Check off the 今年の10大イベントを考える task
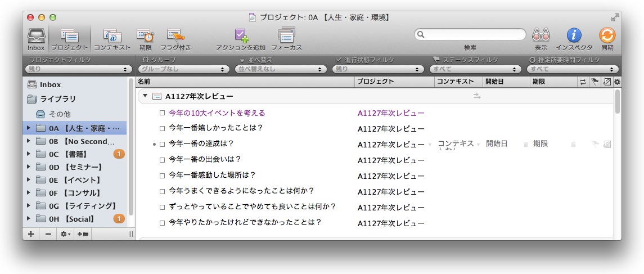Image resolution: width=644 pixels, height=274 pixels. tap(162, 113)
